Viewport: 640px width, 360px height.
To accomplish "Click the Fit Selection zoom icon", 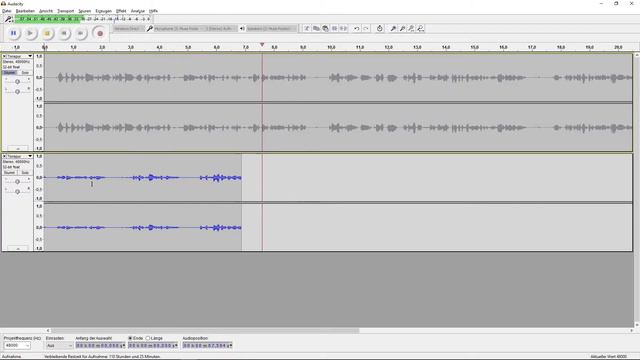I will (x=411, y=29).
